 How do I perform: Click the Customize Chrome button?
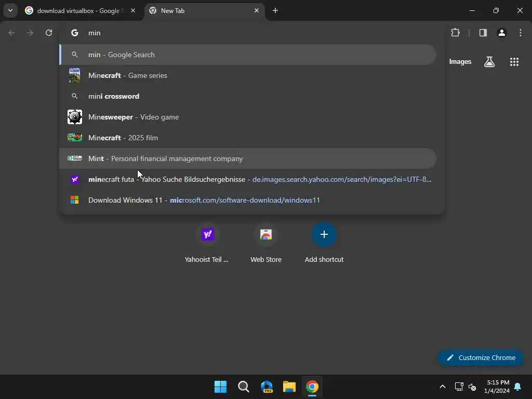[x=481, y=357]
